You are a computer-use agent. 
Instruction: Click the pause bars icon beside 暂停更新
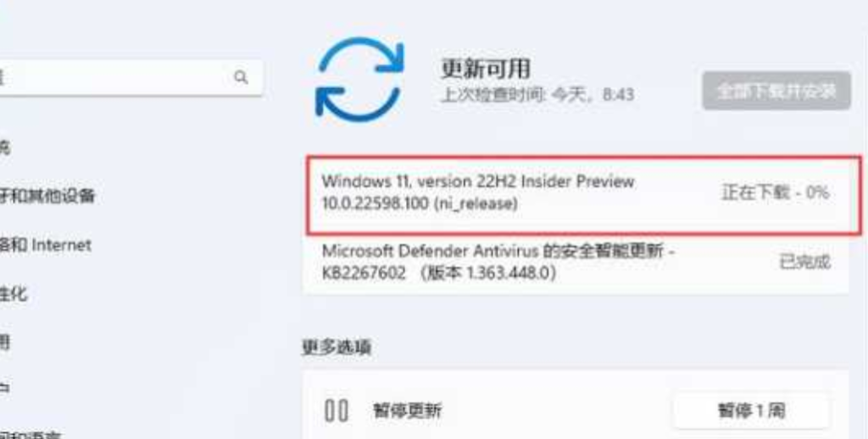pyautogui.click(x=337, y=411)
